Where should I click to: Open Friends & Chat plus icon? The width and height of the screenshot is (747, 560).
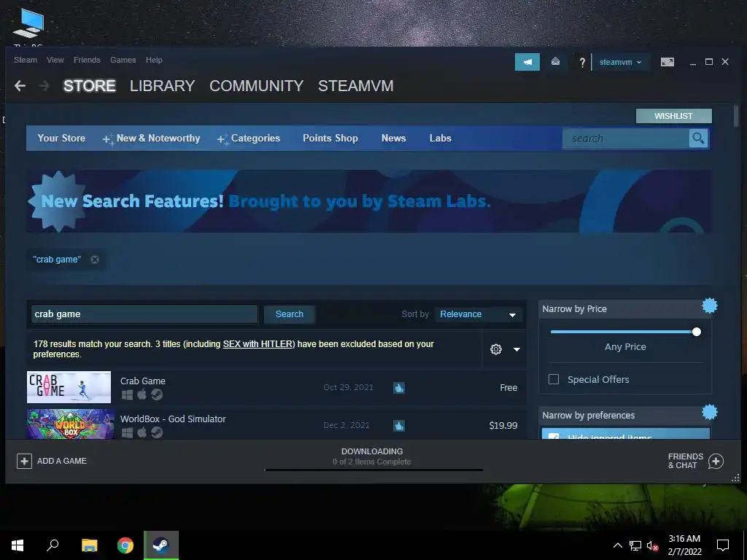tap(716, 461)
